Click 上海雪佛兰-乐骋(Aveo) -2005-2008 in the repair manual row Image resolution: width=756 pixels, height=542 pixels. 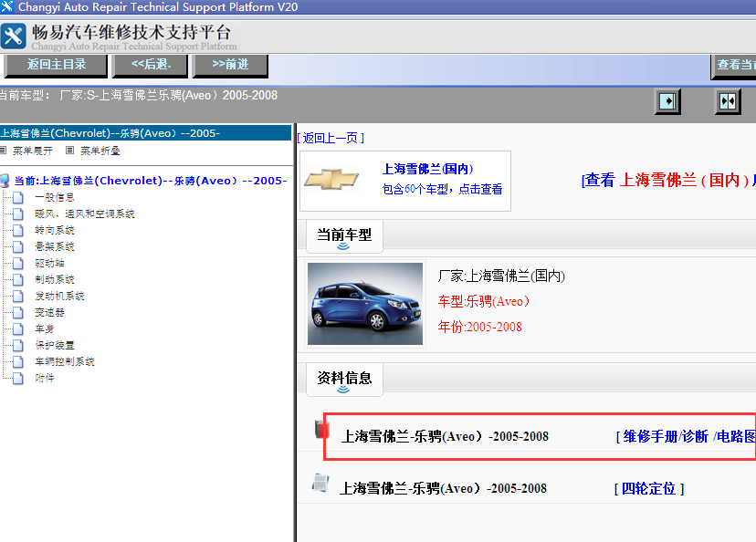point(445,436)
